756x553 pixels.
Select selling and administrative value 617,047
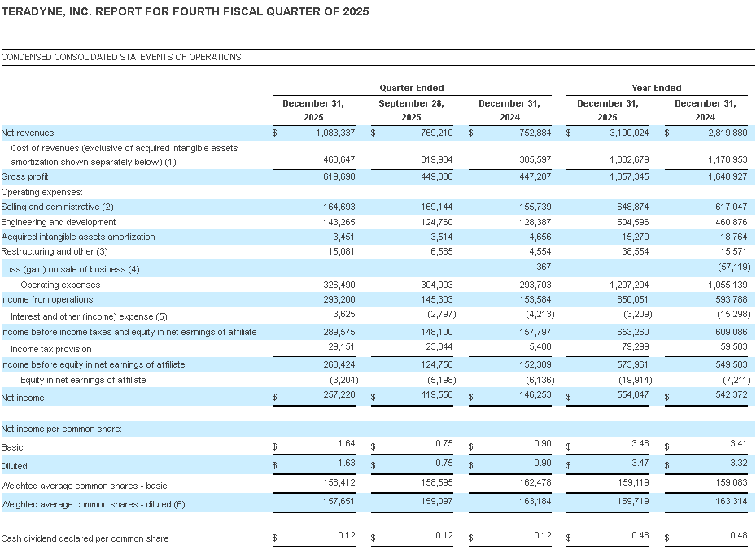732,207
